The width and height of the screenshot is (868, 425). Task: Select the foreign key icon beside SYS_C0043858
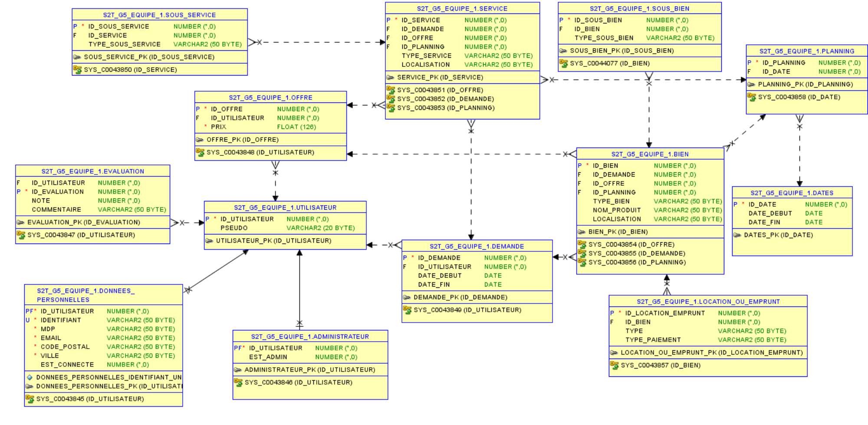751,97
